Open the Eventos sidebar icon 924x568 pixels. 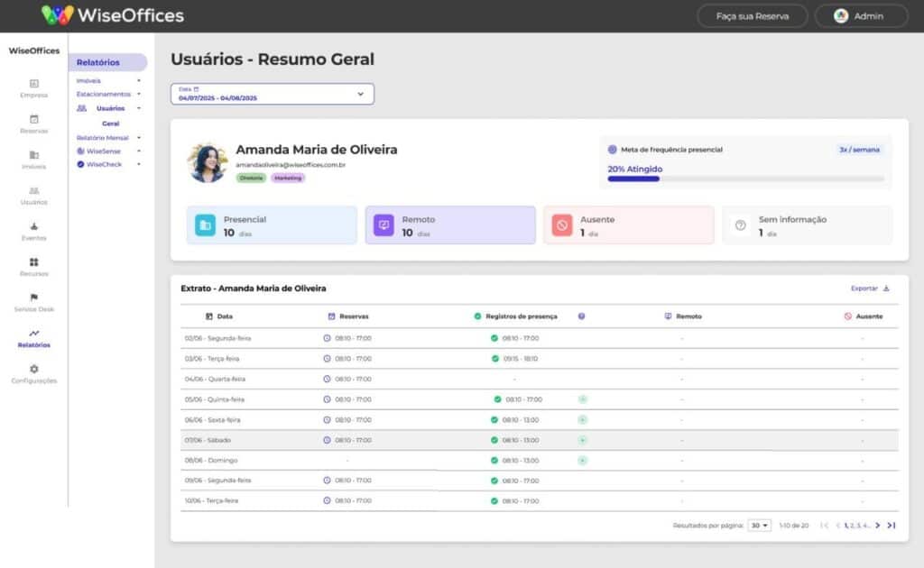33,226
